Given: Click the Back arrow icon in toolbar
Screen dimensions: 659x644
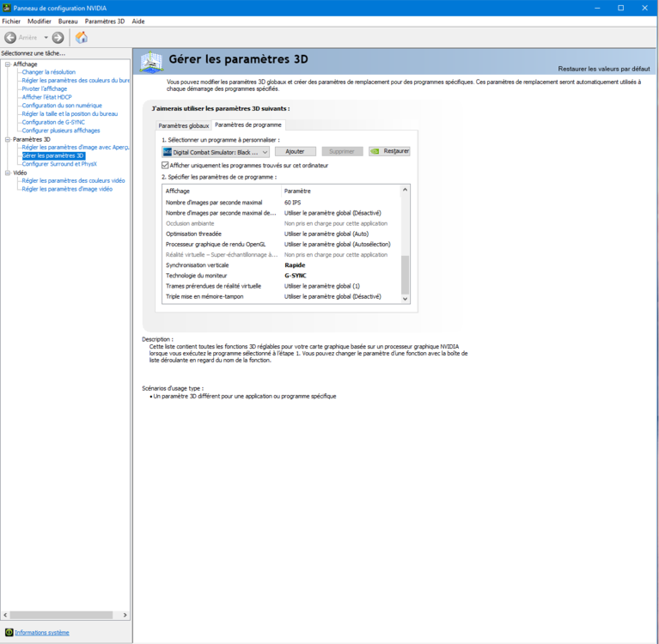Looking at the screenshot, I should coord(10,38).
